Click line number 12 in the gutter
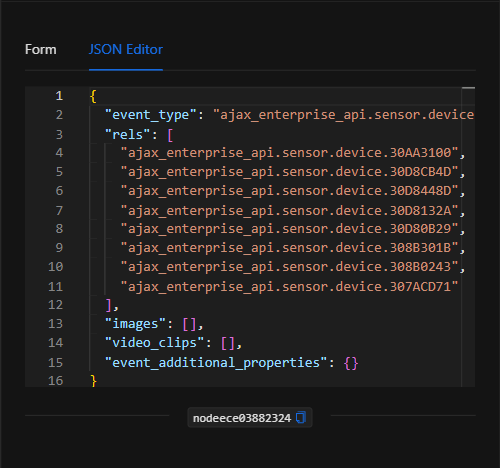The height and width of the screenshot is (468, 500). 55,305
